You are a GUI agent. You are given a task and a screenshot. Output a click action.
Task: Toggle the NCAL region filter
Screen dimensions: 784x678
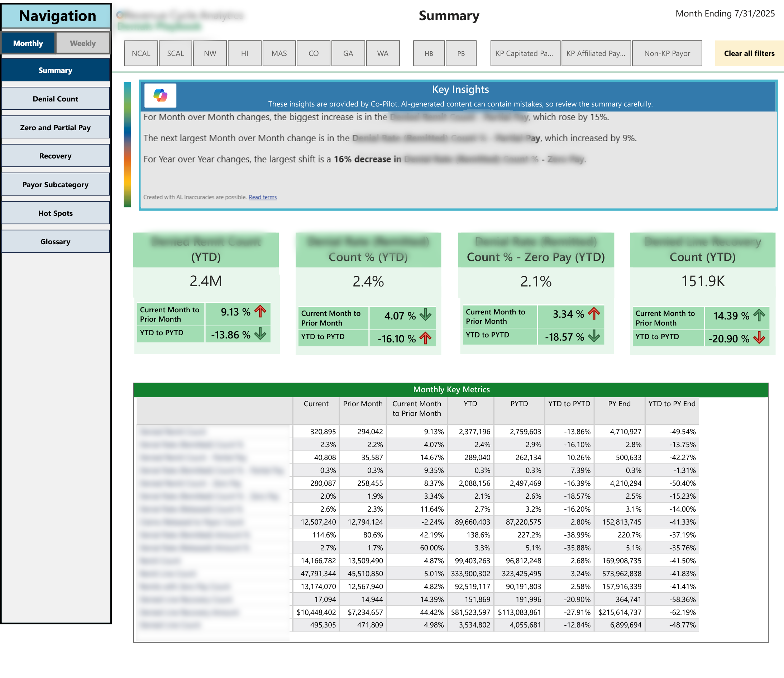pyautogui.click(x=141, y=53)
